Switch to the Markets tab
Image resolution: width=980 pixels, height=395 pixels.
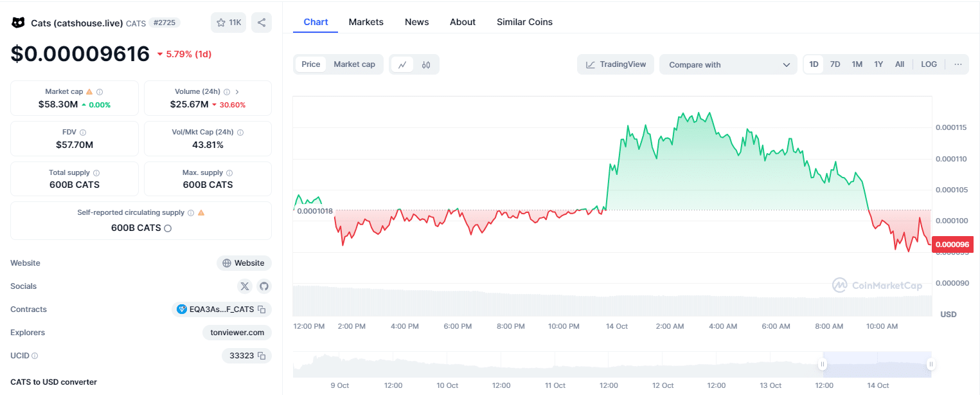pos(366,22)
